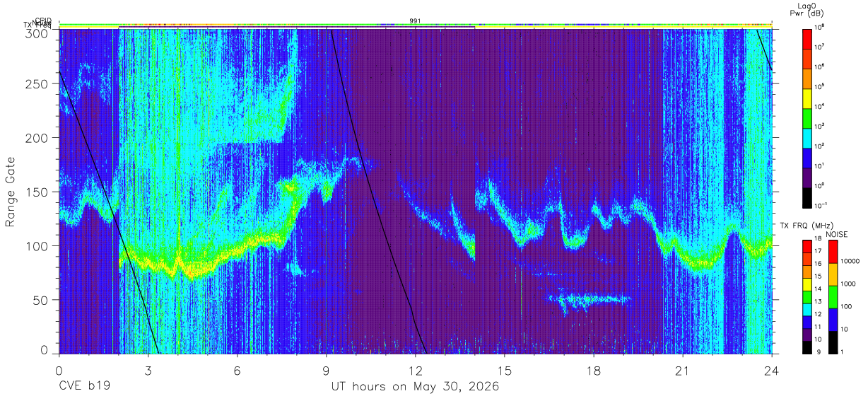Viewport: 868px width, 401px height.
Task: Click the bottom 10⁻¹ label on the Lag0 colorbar
Action: click(x=821, y=204)
